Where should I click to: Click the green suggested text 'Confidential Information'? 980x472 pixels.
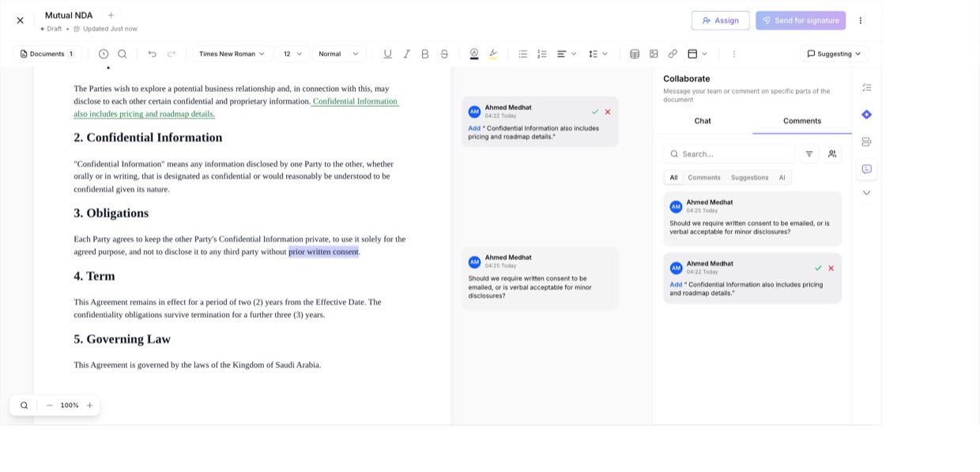click(355, 101)
